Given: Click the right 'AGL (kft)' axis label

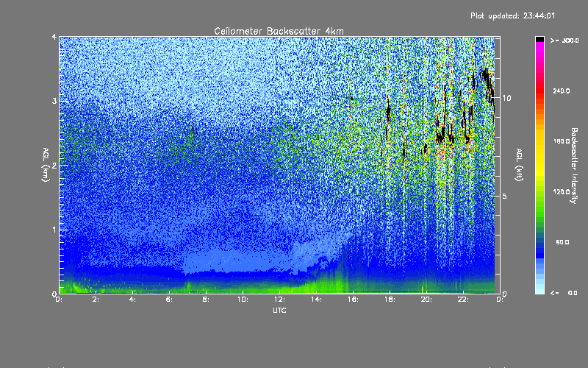Looking at the screenshot, I should [520, 164].
